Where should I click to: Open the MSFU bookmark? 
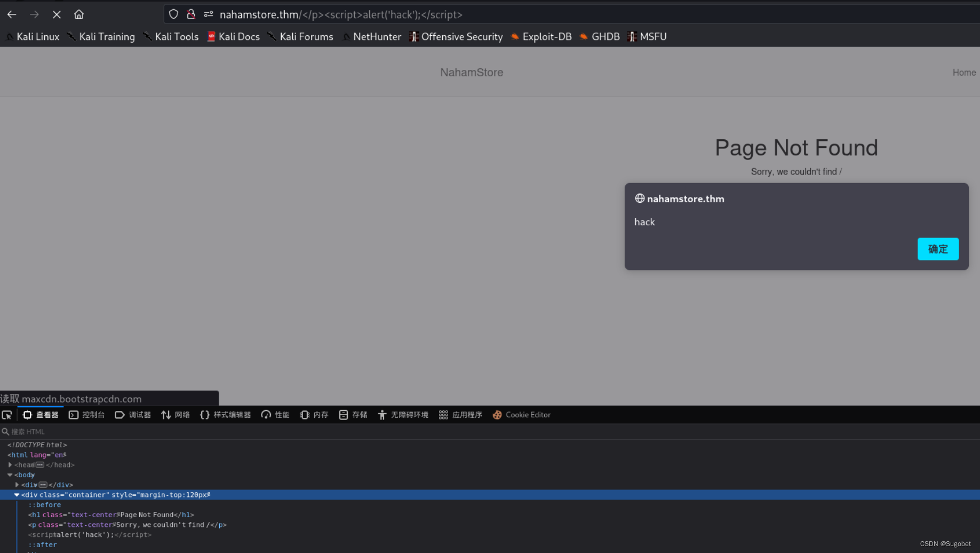[x=648, y=36]
